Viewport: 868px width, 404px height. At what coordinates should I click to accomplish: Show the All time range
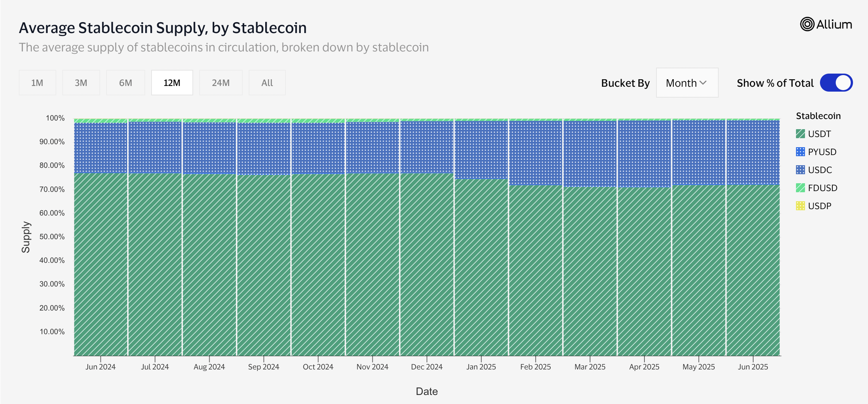[267, 83]
